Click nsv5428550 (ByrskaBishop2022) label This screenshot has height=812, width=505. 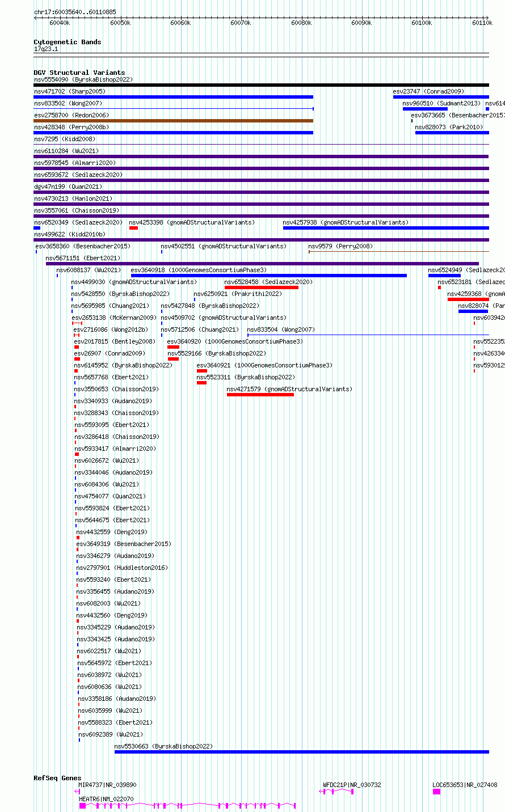click(120, 294)
